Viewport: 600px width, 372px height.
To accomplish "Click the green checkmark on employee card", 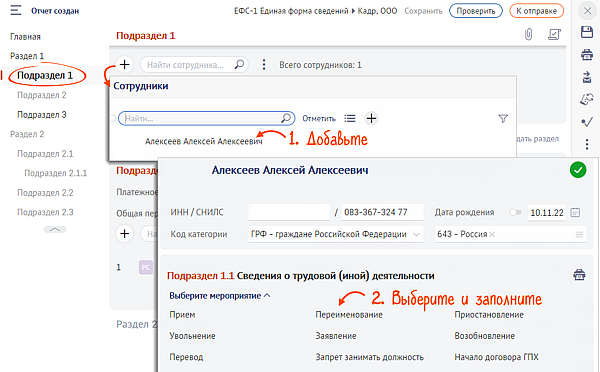I will [x=578, y=170].
